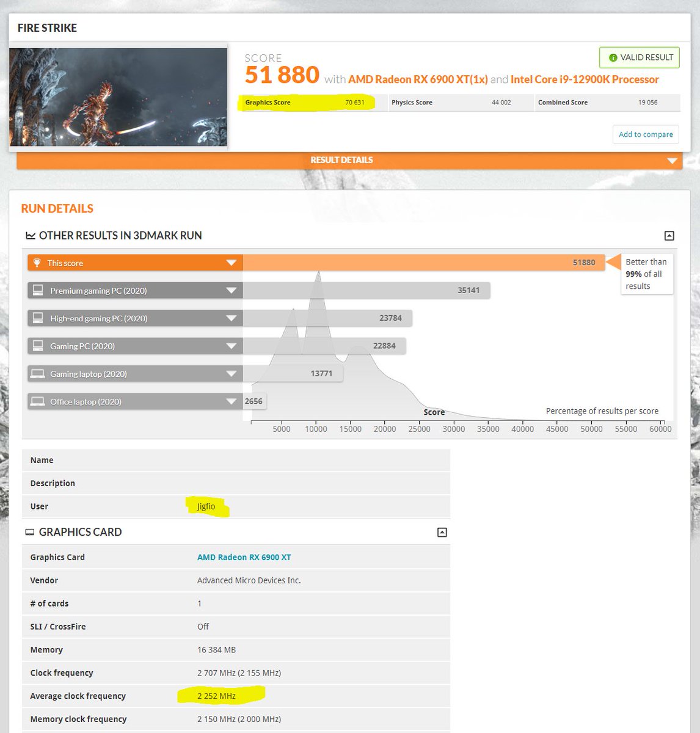Viewport: 700px width, 733px height.
Task: Open the AMD Radeon RX 6900 XT graphics card link
Action: tap(244, 557)
